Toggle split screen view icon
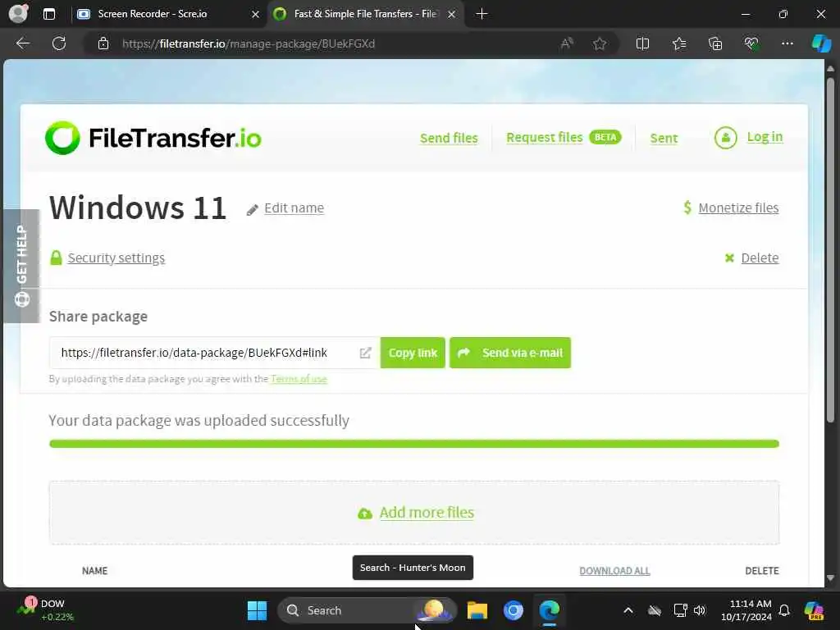Screen dimensions: 840x630 [x=642, y=43]
